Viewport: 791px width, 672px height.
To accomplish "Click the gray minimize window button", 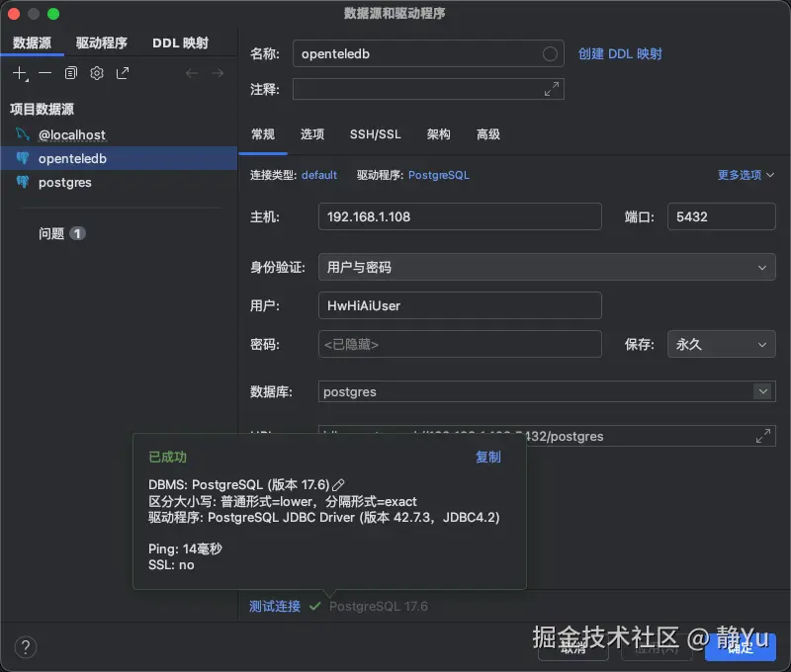I will pos(34,14).
